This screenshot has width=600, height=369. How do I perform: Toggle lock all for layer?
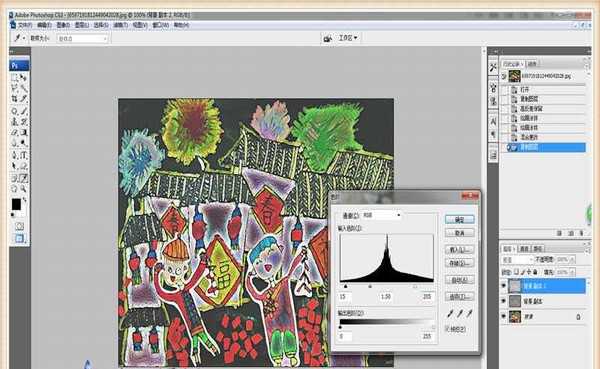point(535,272)
